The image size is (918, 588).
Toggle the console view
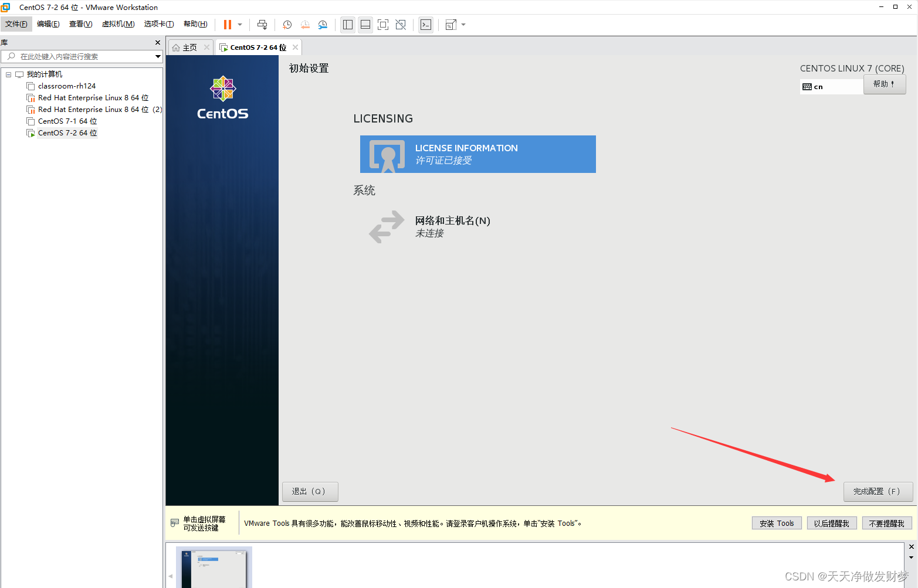point(426,25)
